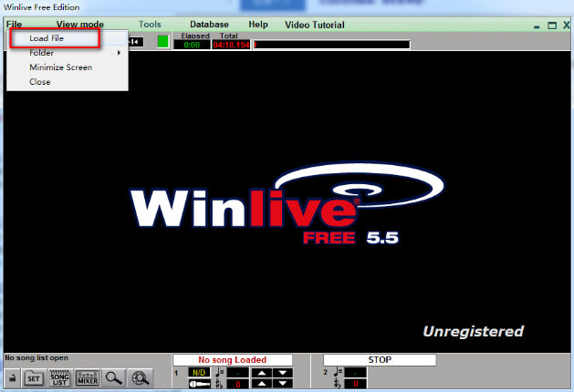Click the green status indicator square
The height and width of the screenshot is (392, 574).
[163, 42]
